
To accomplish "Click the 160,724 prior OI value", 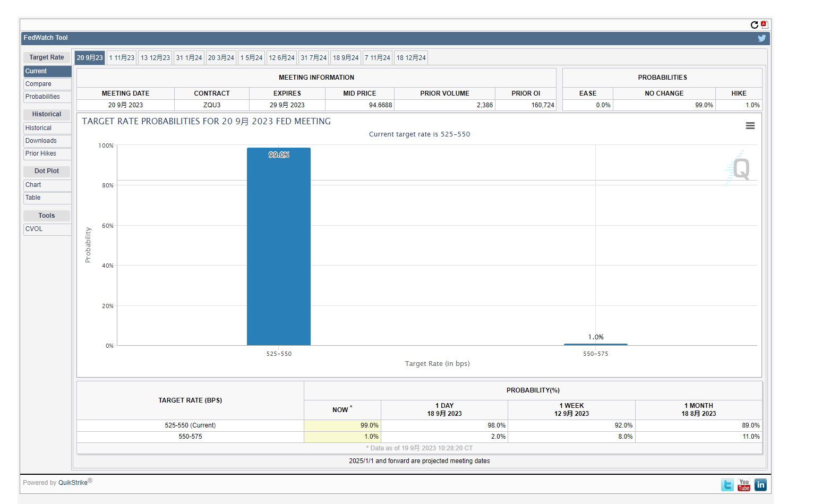I will click(543, 105).
